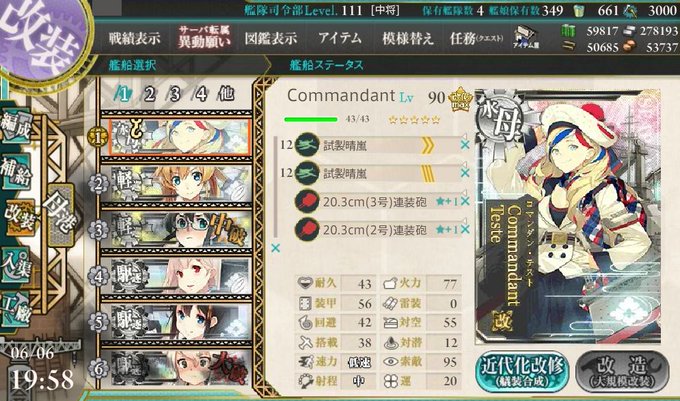Switch to fleet tab 4
The image size is (680, 401).
(x=201, y=94)
